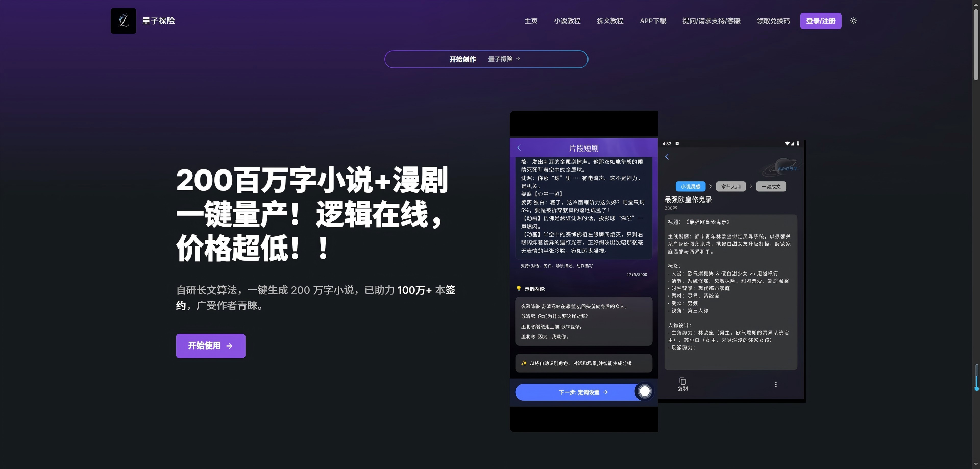
Task: Click the 开始创作 量子探险 banner pill
Action: tap(486, 59)
